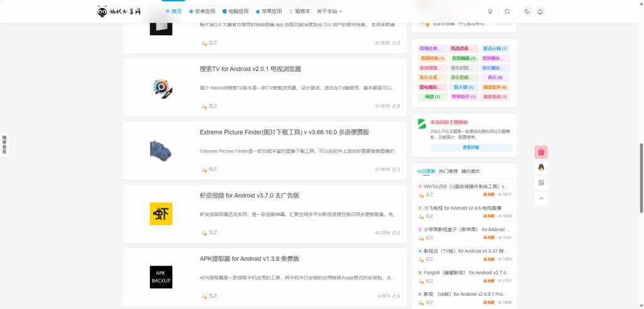This screenshot has width=644, height=309.
Task: Like the Extreme Picture Finder post
Action: [395, 170]
